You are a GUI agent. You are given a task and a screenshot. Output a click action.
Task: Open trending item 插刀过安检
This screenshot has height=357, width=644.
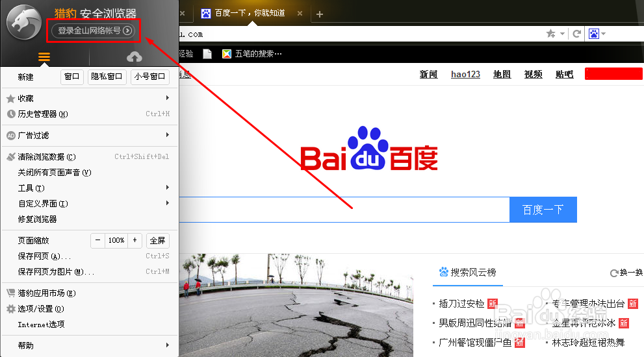tap(461, 304)
